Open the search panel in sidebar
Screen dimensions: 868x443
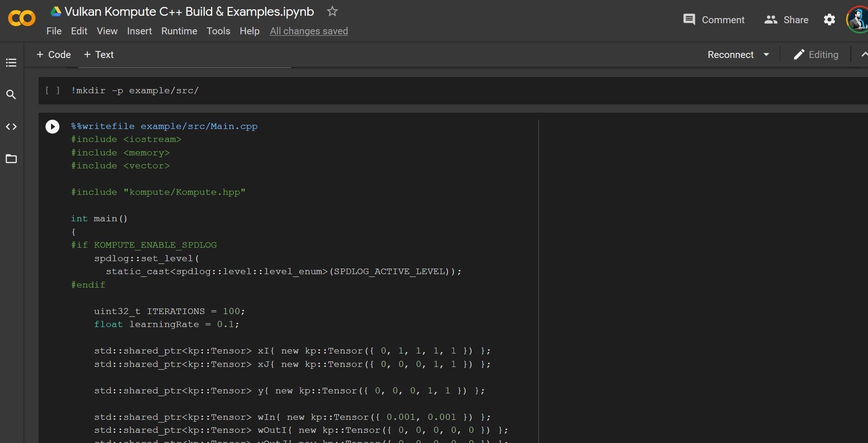[x=11, y=95]
